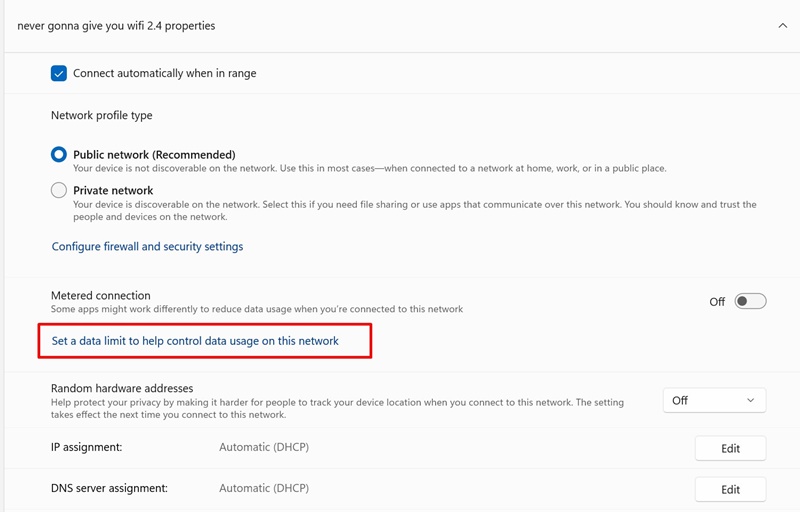This screenshot has width=800, height=512.
Task: Open the Random hardware addresses dropdown
Action: (713, 400)
